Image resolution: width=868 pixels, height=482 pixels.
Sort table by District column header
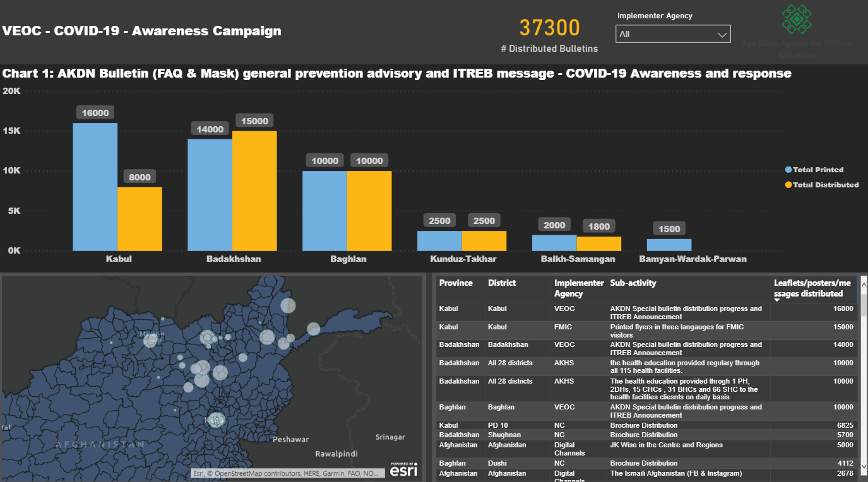[502, 283]
